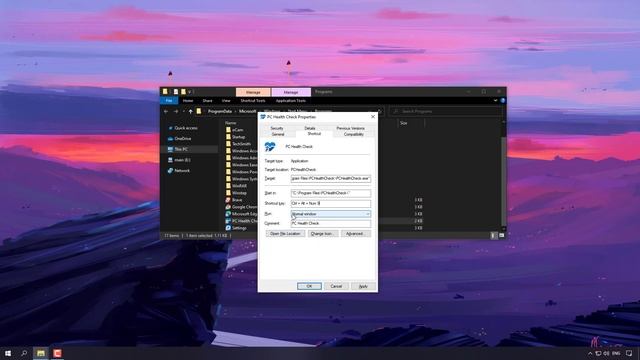This screenshot has height=360, width=640.
Task: Go up one folder level in Explorer
Action: [191, 111]
